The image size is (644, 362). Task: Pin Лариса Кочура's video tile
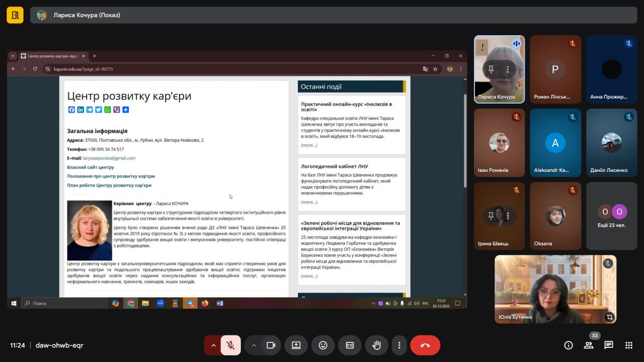(x=491, y=69)
